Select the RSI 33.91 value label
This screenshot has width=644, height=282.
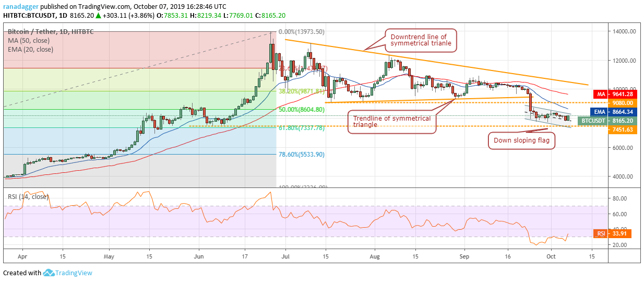click(x=614, y=233)
